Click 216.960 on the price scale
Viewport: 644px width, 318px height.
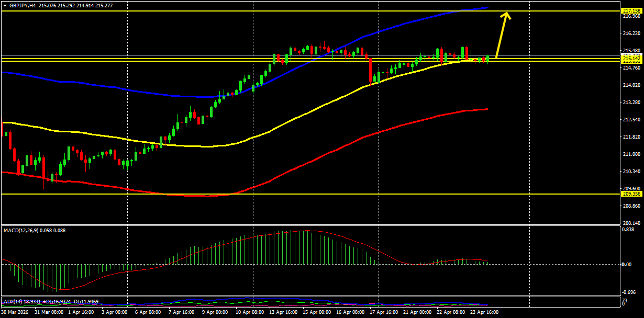[x=632, y=16]
